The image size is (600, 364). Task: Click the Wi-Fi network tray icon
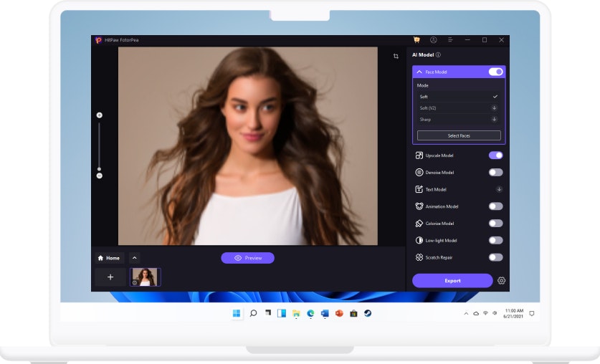pos(485,313)
